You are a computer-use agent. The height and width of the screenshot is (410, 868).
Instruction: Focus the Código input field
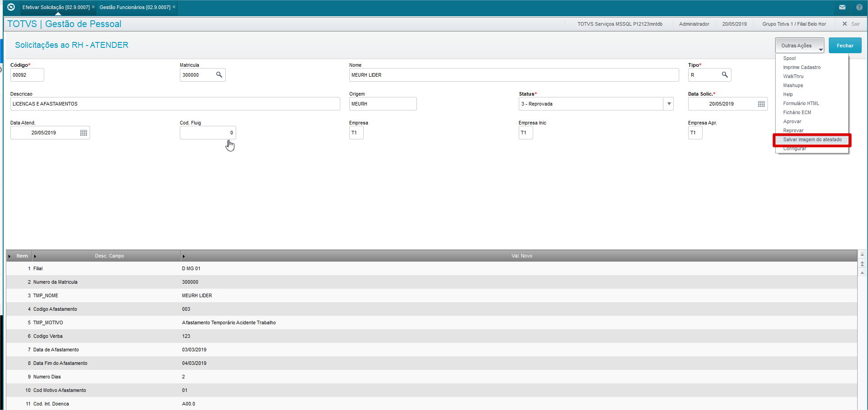click(27, 75)
